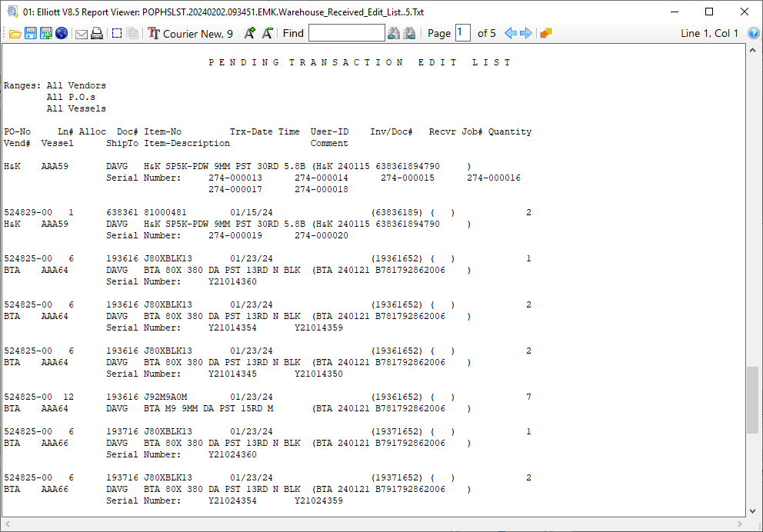Click the green Save As disk icon

tap(46, 34)
